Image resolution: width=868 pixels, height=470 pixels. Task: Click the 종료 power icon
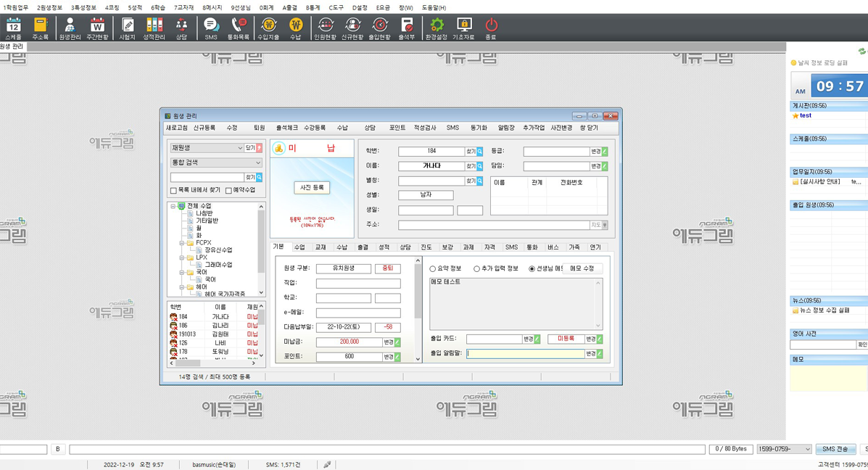(491, 27)
